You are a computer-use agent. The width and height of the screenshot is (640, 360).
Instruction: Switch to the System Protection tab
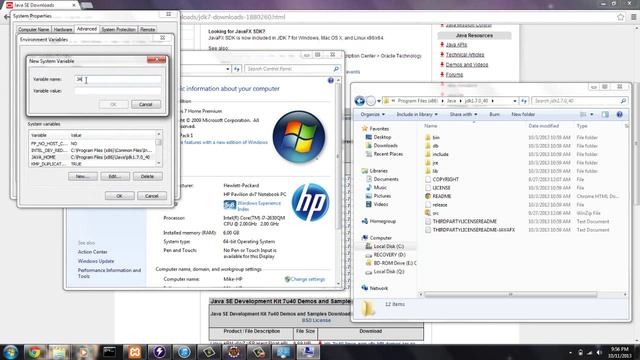click(x=118, y=30)
